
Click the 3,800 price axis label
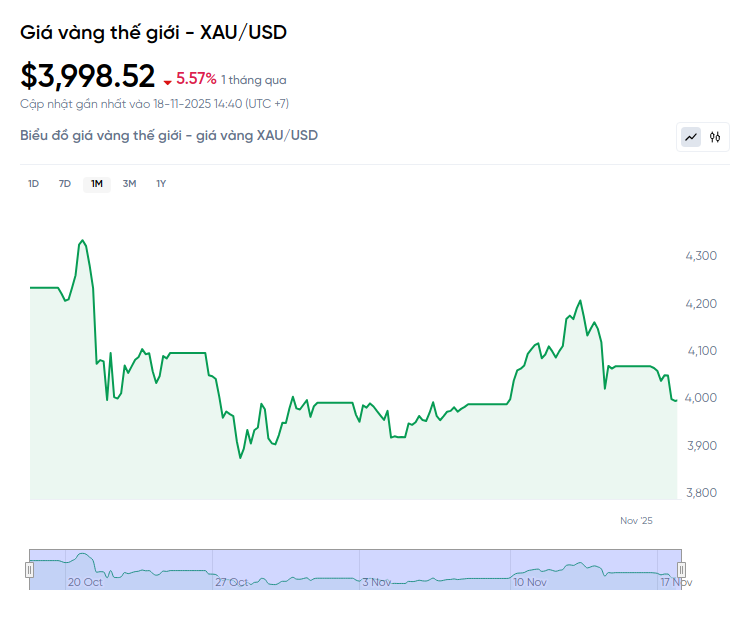(701, 493)
